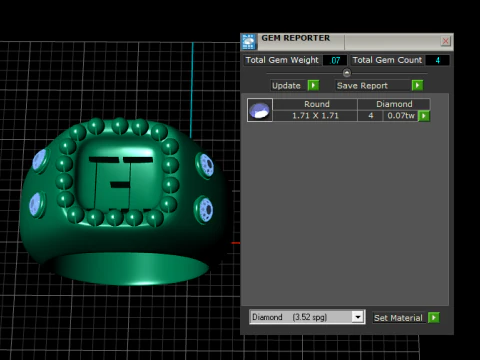480x360 pixels.
Task: Click the 'Diamond' material cell in the gem row
Action: tap(394, 104)
